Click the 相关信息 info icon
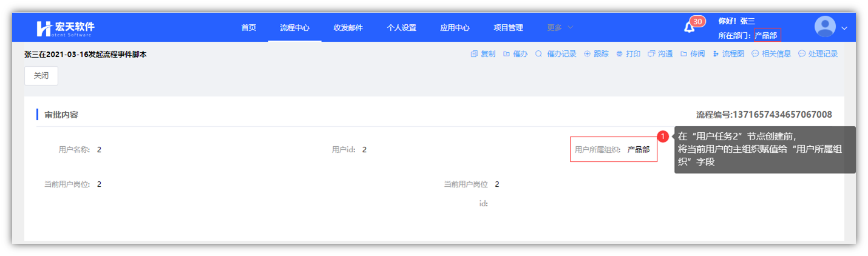Image resolution: width=868 pixels, height=256 pixels. coord(756,54)
